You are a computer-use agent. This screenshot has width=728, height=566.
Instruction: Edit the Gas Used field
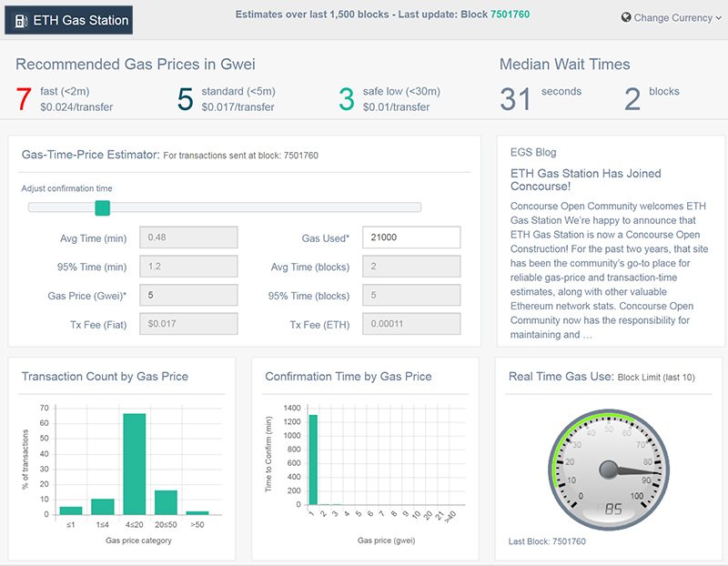[x=411, y=238]
